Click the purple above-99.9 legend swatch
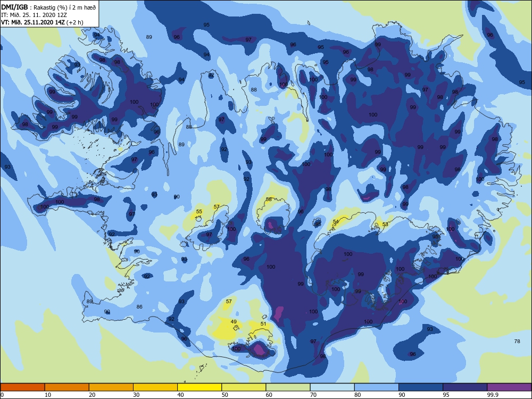Screen dimensions: 532x399 (509, 387)
